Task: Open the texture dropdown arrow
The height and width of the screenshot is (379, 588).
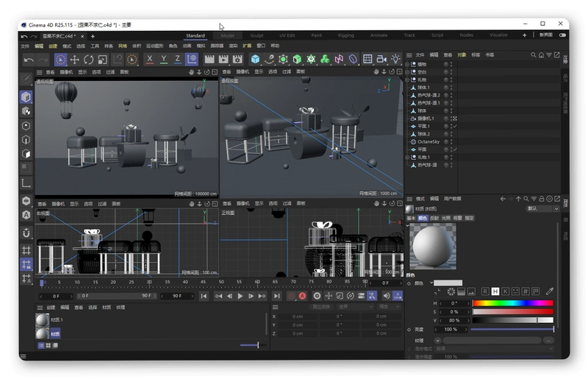Action: [x=437, y=340]
